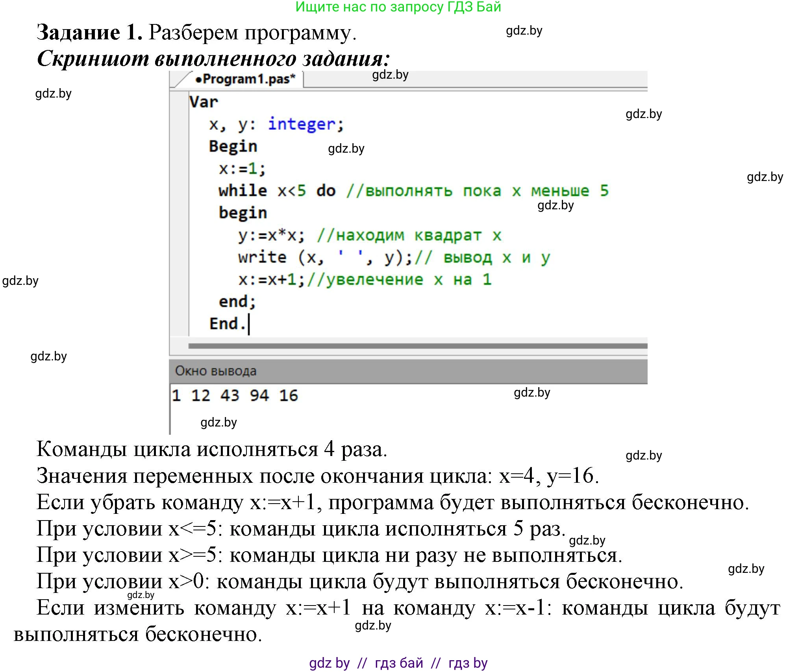This screenshot has height=672, width=798.
Task: Click the line gutter beside the code
Action: point(179,212)
